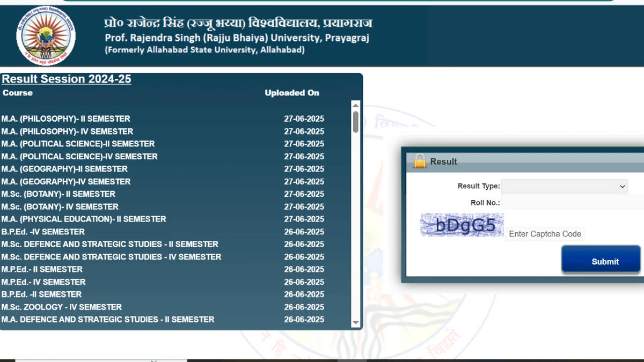
Task: Click the golden padlock Result icon
Action: (419, 161)
